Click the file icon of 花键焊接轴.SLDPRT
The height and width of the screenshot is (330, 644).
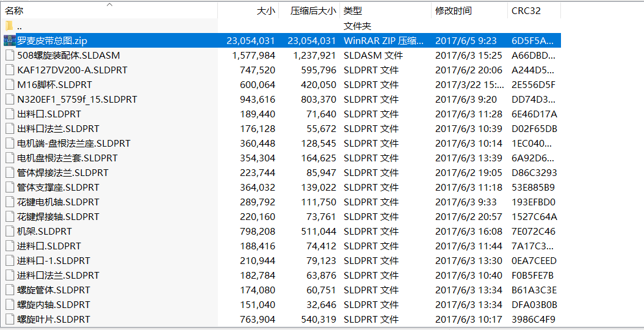(x=10, y=216)
